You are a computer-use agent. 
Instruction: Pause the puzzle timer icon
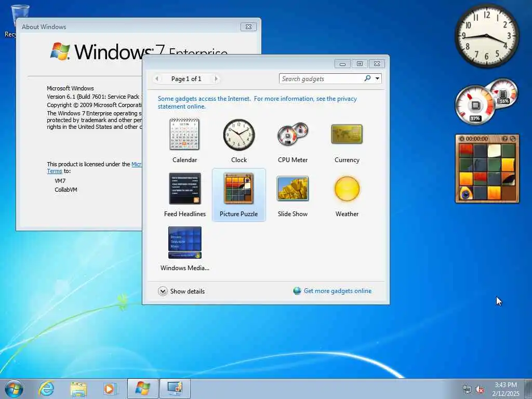tap(462, 139)
